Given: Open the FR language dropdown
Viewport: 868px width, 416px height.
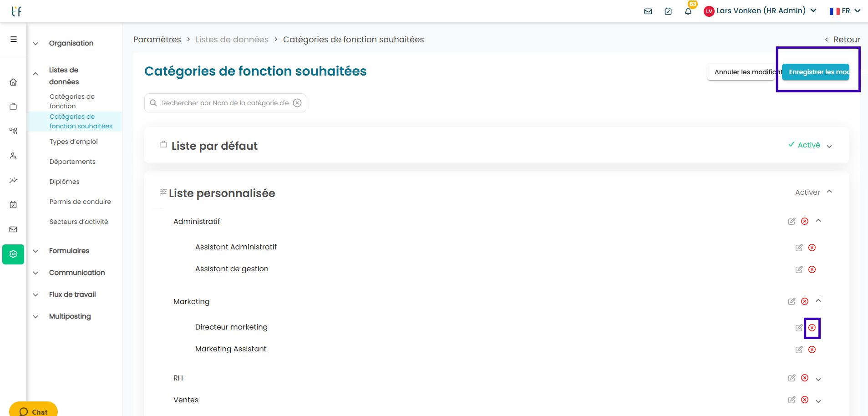Looking at the screenshot, I should click(845, 11).
